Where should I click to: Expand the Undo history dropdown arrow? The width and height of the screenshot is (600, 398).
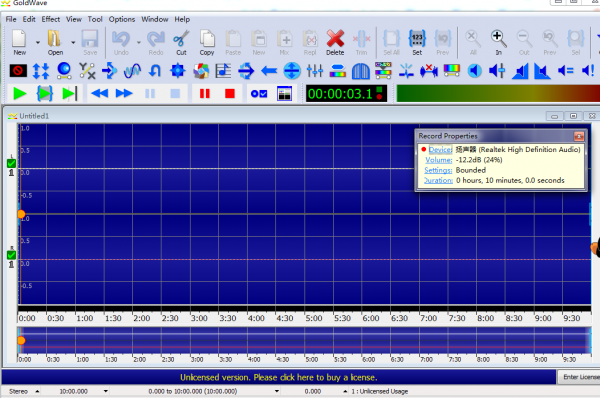point(139,42)
